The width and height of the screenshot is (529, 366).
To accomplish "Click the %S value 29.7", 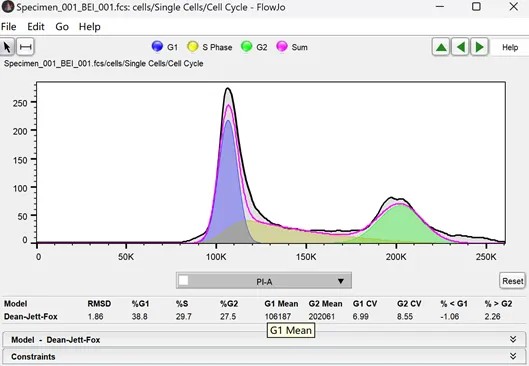I will [x=184, y=316].
